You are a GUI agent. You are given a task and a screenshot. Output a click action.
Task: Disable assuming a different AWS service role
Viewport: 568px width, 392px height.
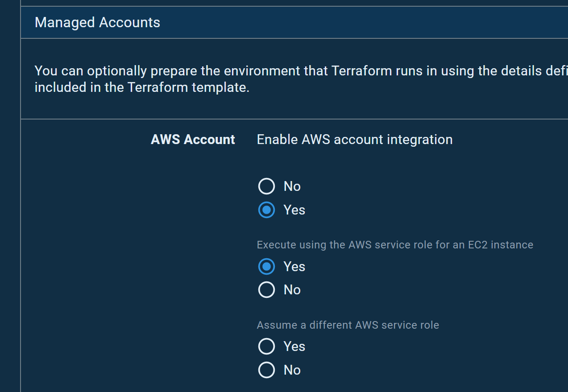pos(266,370)
